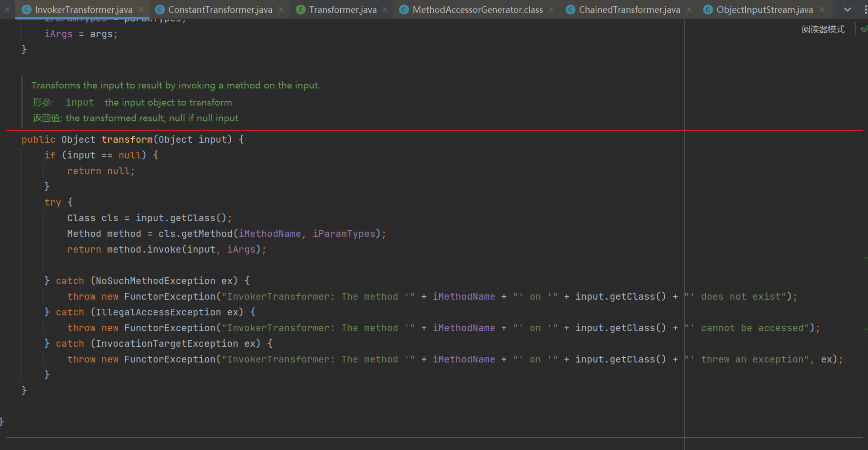Close the MethodAccessorGenerator.class tab
The image size is (868, 450).
click(x=551, y=10)
